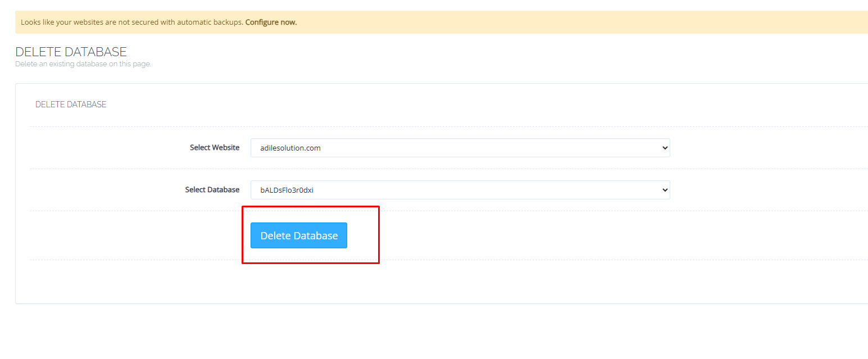The image size is (868, 359).
Task: Click the DELETE DATABASE panel title
Action: tap(71, 104)
